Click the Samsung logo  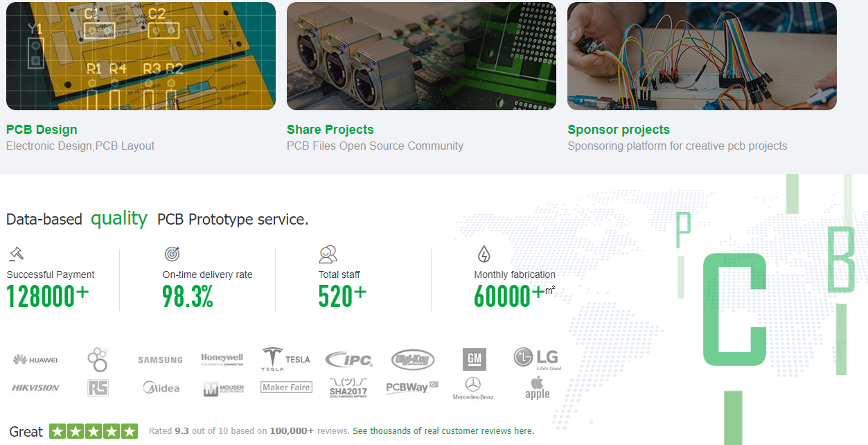[160, 360]
